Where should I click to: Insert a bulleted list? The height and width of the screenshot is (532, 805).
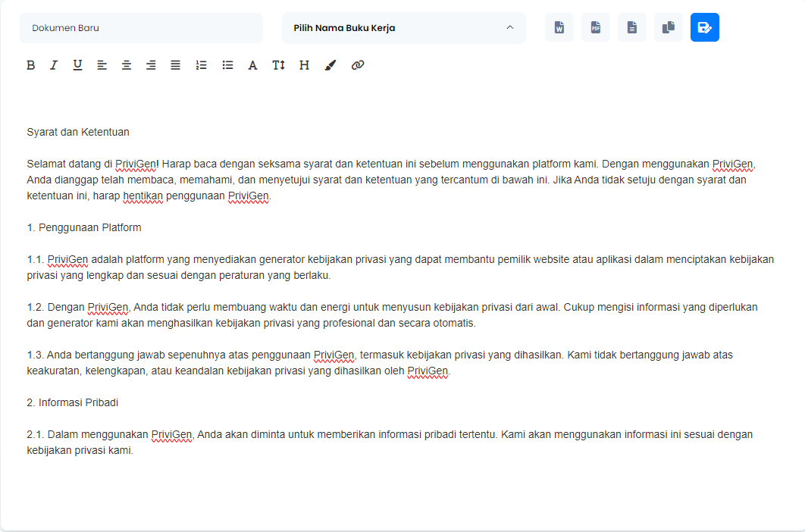point(227,65)
